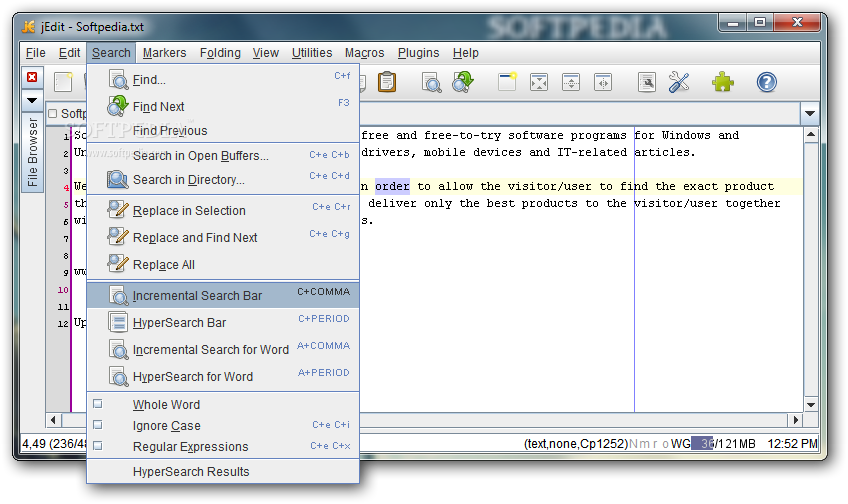
Task: Open the Edit menu
Action: coord(69,53)
